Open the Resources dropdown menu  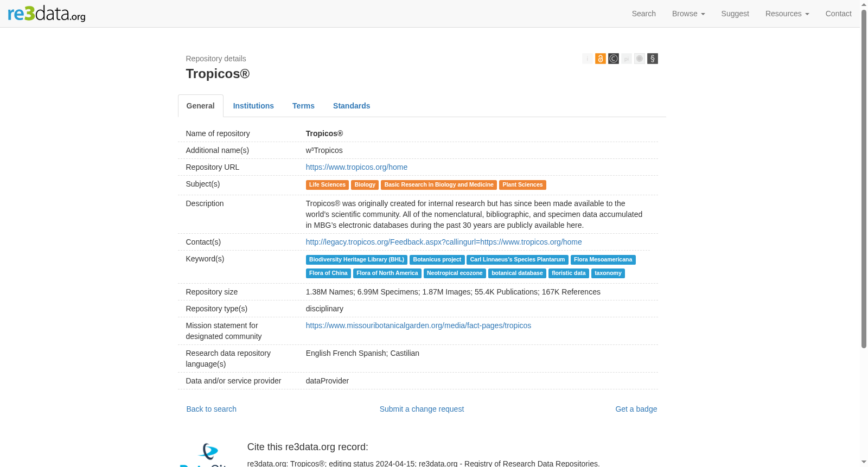(787, 14)
